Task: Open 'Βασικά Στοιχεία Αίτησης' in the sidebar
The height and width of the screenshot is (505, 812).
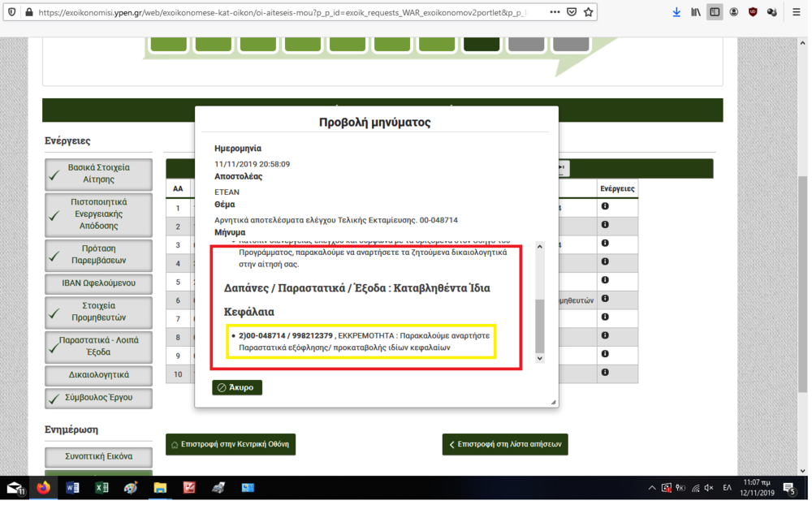Action: 98,174
